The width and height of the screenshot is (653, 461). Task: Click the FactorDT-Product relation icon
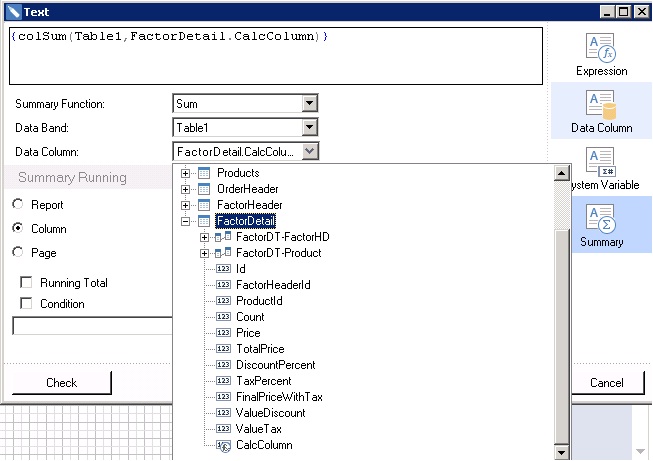click(224, 253)
